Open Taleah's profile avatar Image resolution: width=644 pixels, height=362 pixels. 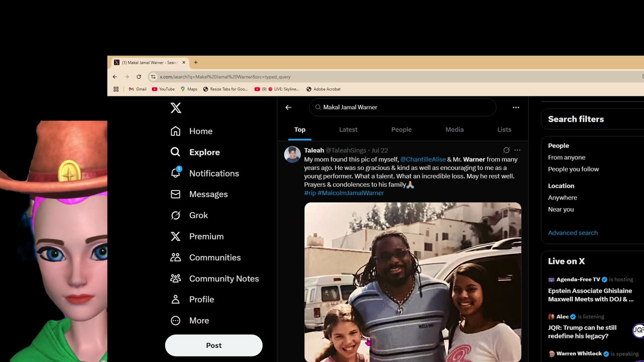tap(292, 154)
